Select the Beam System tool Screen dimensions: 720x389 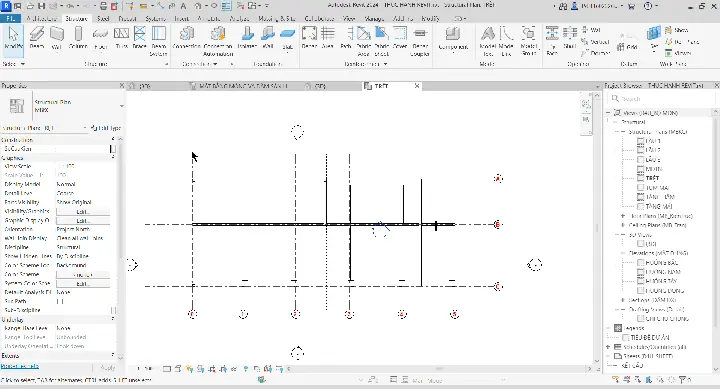tap(159, 41)
